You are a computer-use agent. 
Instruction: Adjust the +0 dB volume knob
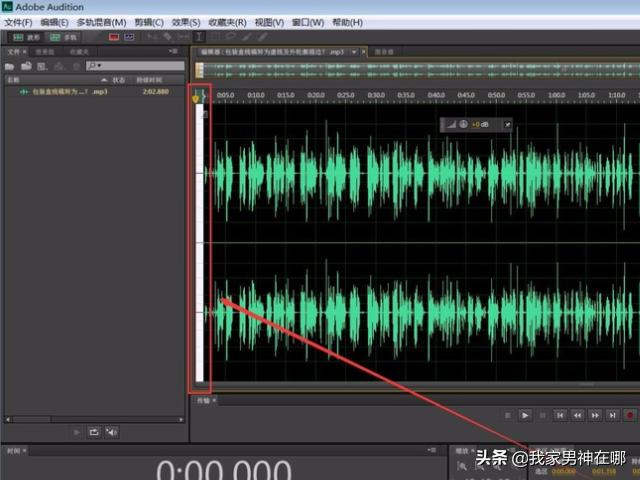[463, 124]
